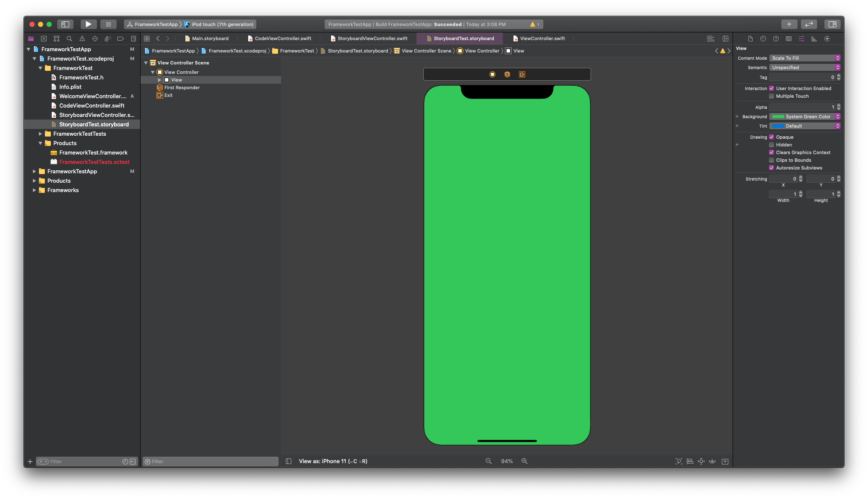Toggle Clips to Bounds checkbox
This screenshot has width=868, height=499.
[x=771, y=160]
